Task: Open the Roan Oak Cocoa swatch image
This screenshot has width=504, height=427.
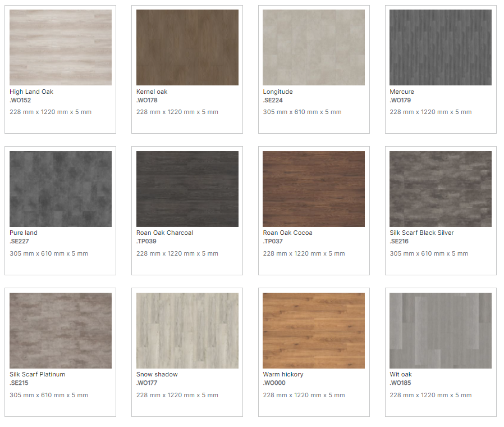Action: click(x=314, y=189)
